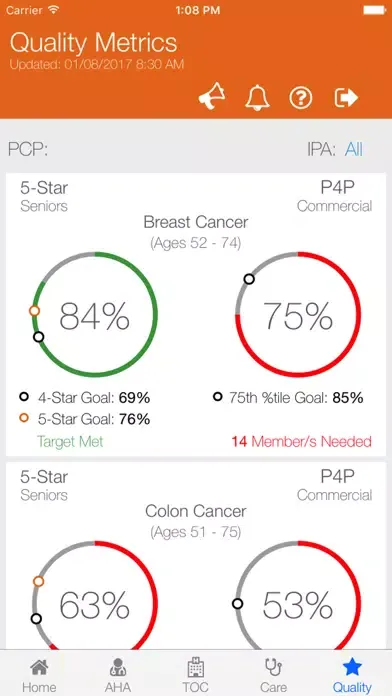The image size is (392, 696).
Task: Switch to the AHA tab
Action: click(118, 675)
